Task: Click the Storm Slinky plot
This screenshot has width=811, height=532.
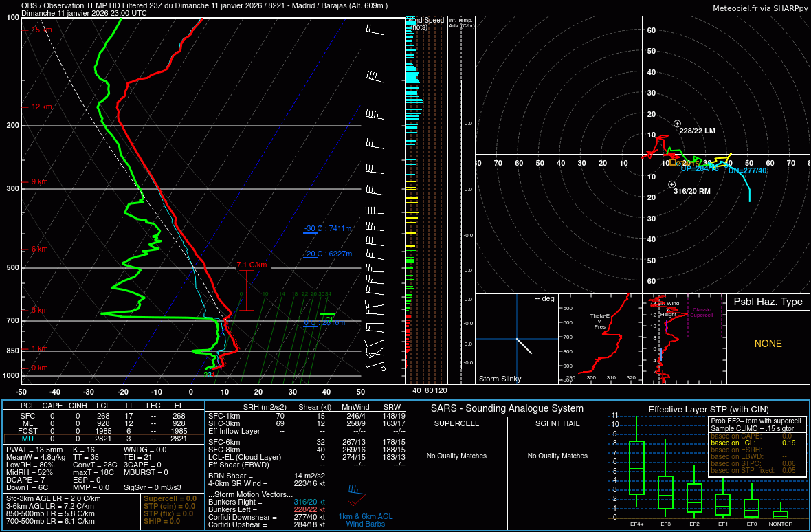Action: 516,339
